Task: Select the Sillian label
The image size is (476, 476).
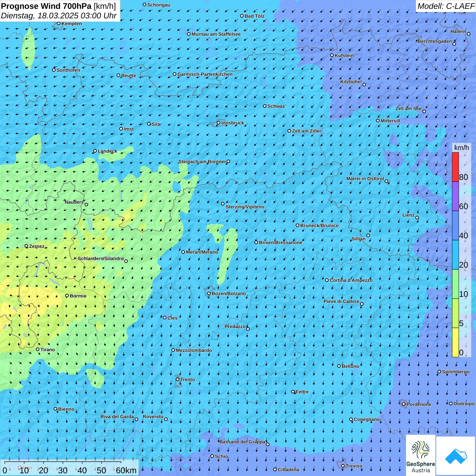Action: click(358, 239)
